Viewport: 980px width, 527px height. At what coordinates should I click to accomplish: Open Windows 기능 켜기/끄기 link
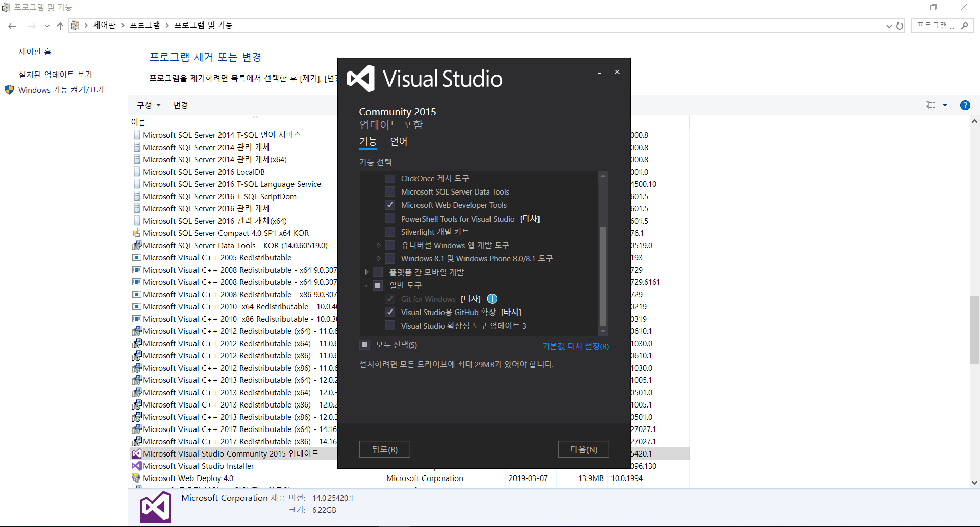[x=61, y=90]
